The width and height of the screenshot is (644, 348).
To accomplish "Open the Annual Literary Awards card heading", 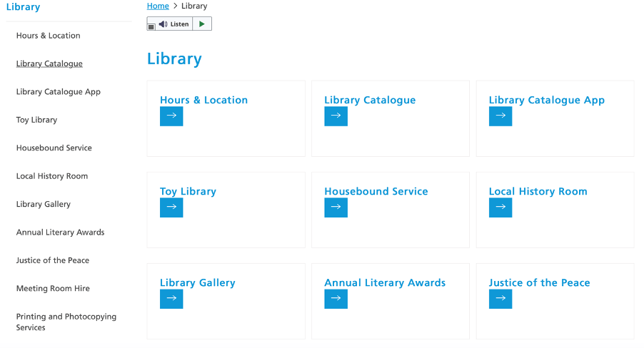I will coord(385,282).
